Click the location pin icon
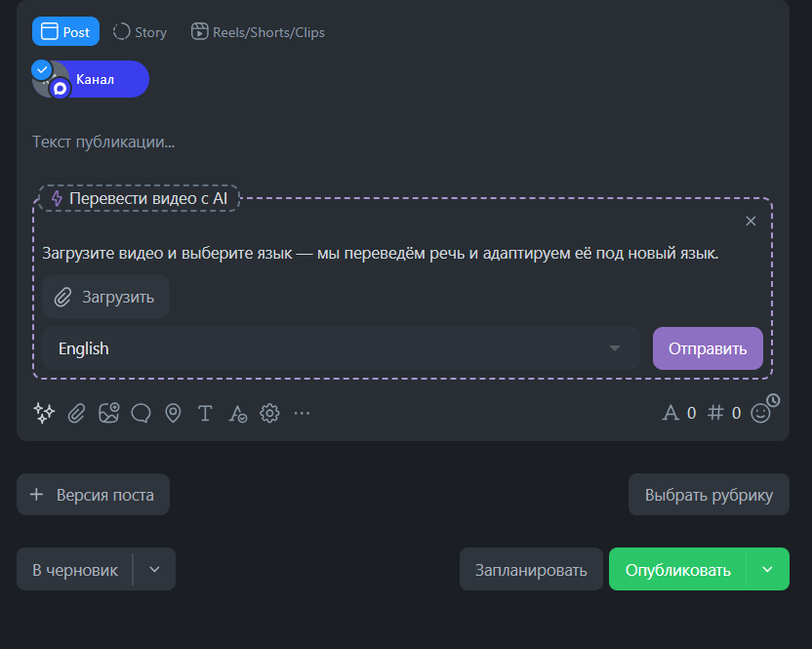812x649 pixels. tap(173, 413)
